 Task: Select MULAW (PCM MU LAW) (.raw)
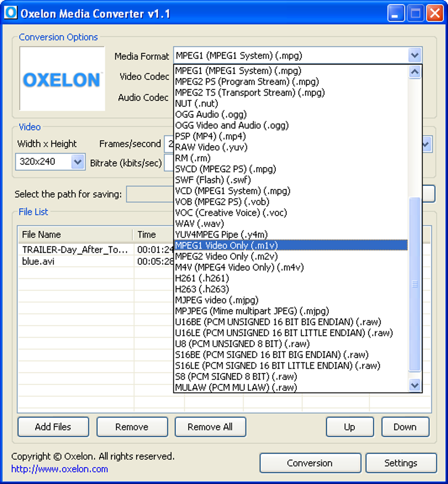(291, 387)
